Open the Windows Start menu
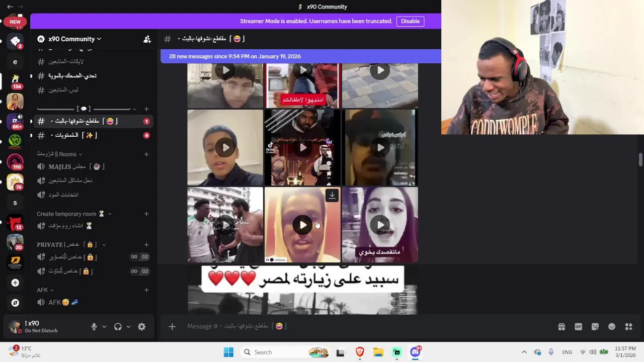 click(x=228, y=352)
